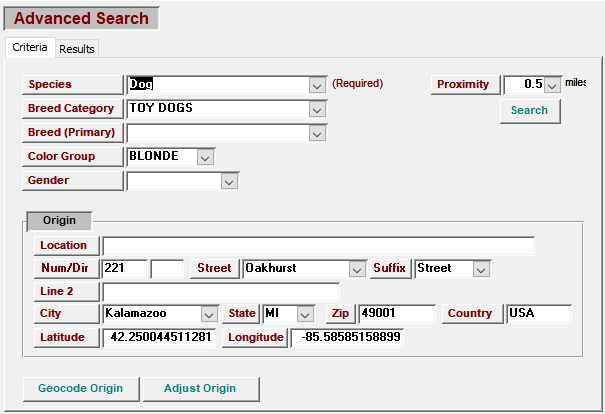Click the Breed (Primary) label button
This screenshot has width=605, height=414.
tap(73, 132)
